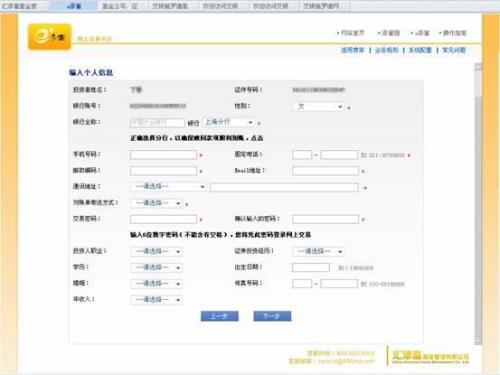Expand the 通讯地址 region dropdown
The width and height of the screenshot is (500, 375).
(168, 187)
